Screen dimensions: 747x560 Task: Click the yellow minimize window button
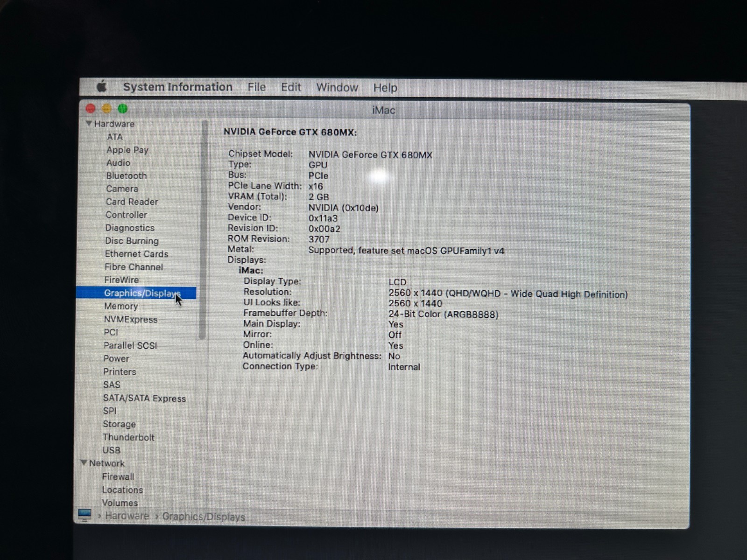point(106,109)
